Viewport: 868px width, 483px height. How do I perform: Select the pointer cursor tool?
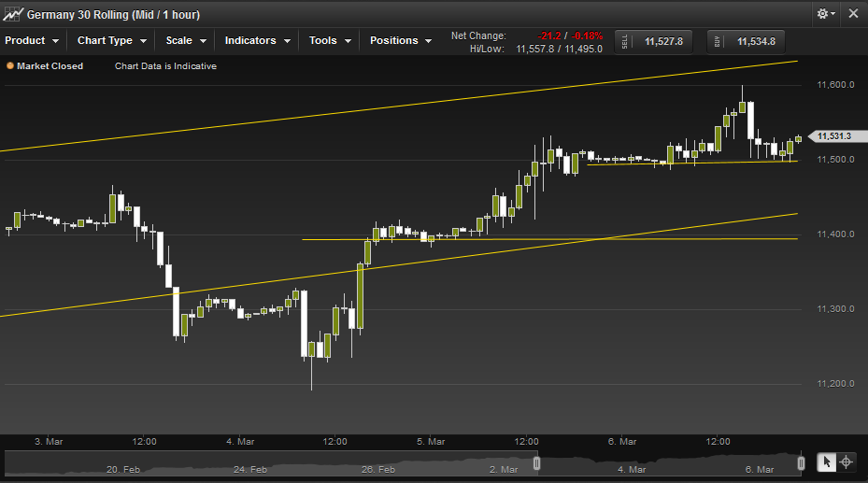[x=827, y=462]
